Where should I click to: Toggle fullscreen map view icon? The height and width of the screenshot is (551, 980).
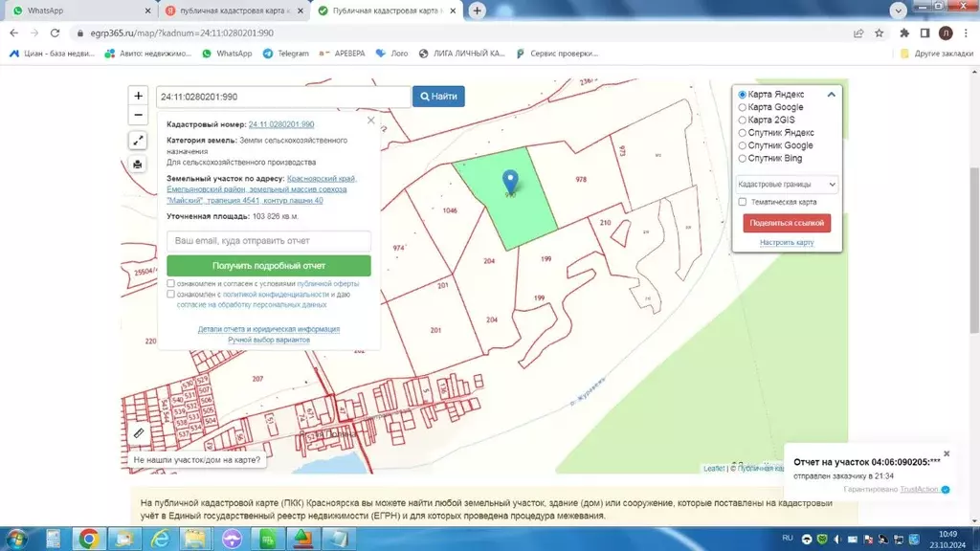coord(138,141)
